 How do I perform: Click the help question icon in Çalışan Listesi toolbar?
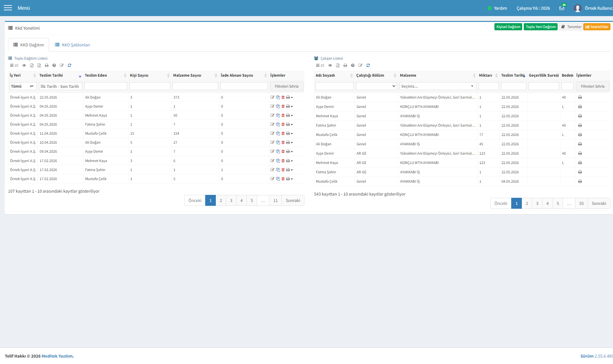353,65
